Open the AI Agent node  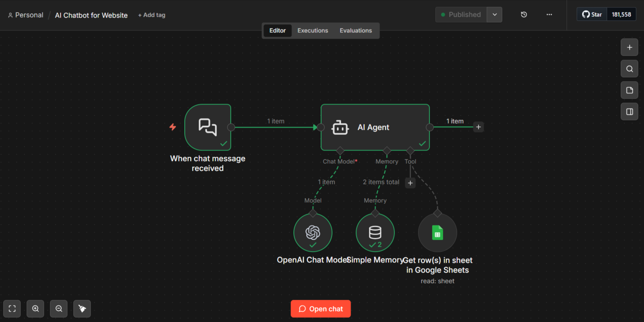(x=375, y=127)
